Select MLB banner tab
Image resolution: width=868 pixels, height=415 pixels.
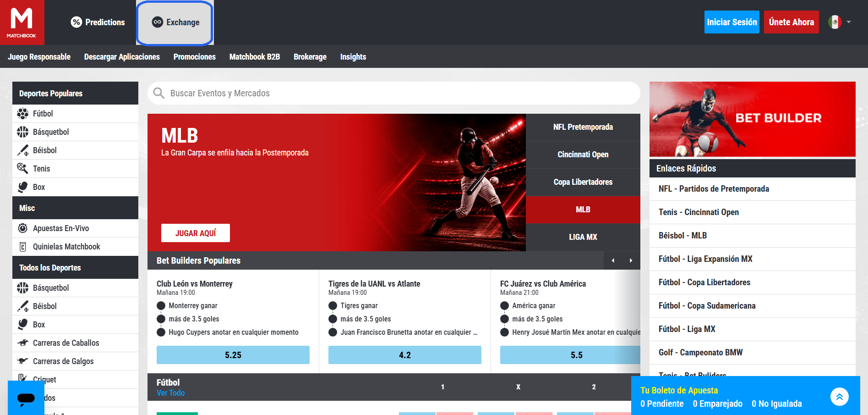(x=583, y=210)
